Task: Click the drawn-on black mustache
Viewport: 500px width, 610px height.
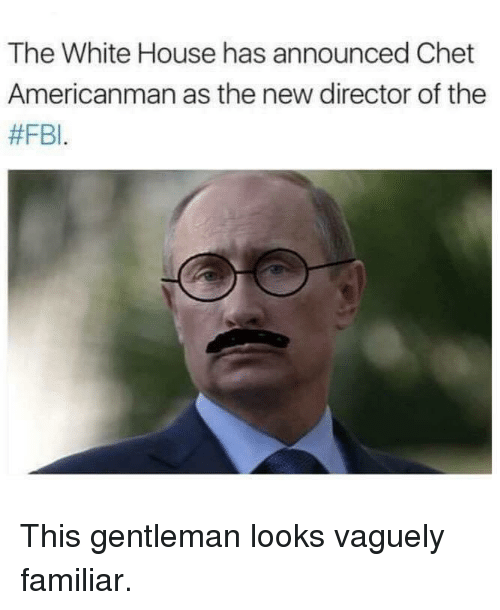Action: [247, 340]
